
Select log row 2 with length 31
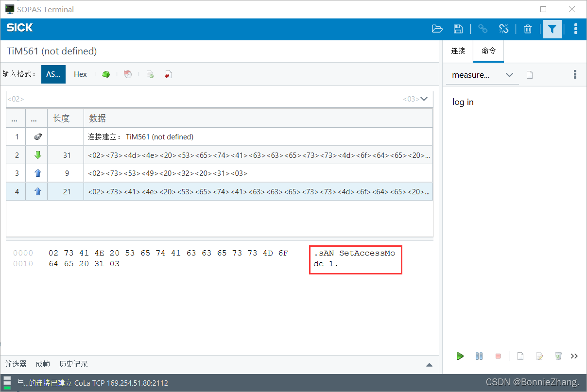coord(219,155)
